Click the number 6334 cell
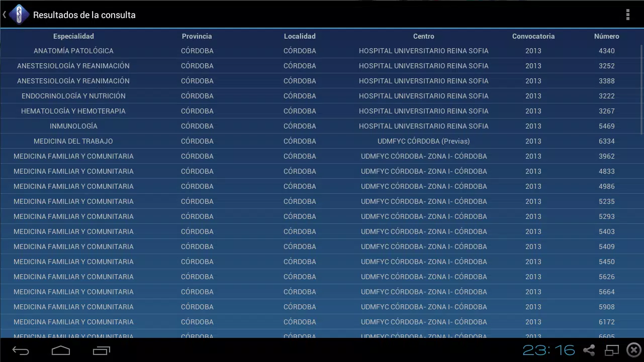 tap(607, 141)
